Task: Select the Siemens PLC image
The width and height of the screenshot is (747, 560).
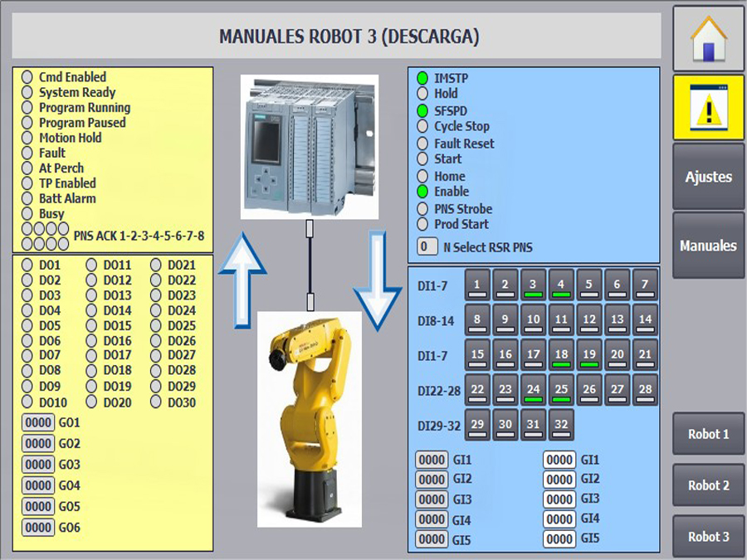Action: (x=309, y=147)
